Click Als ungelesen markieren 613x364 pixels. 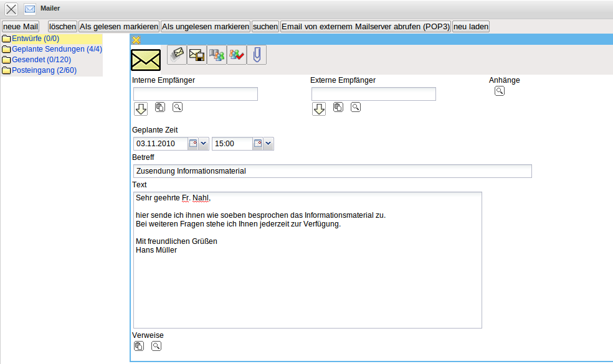click(x=206, y=27)
